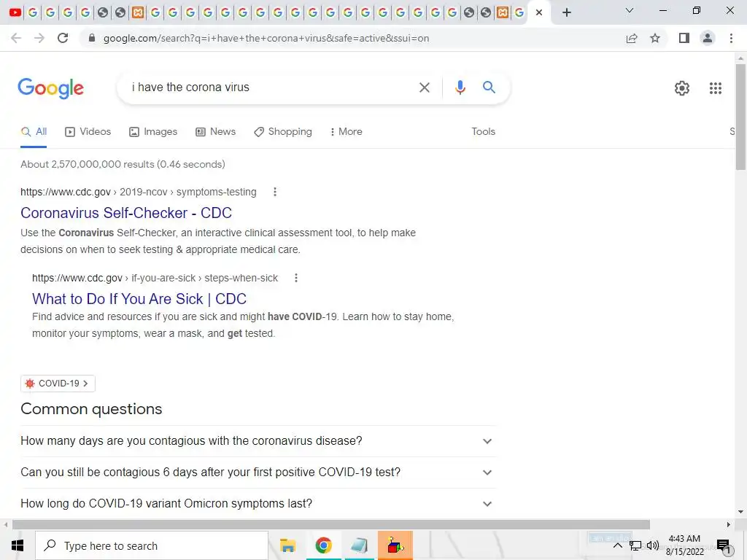747x560 pixels.
Task: Open the volume control tray icon
Action: point(653,545)
